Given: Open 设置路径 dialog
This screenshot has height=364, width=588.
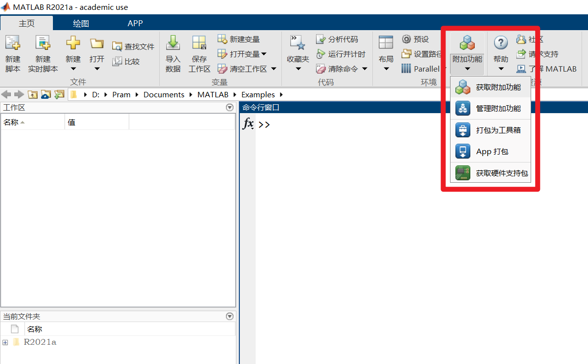Looking at the screenshot, I should (421, 54).
